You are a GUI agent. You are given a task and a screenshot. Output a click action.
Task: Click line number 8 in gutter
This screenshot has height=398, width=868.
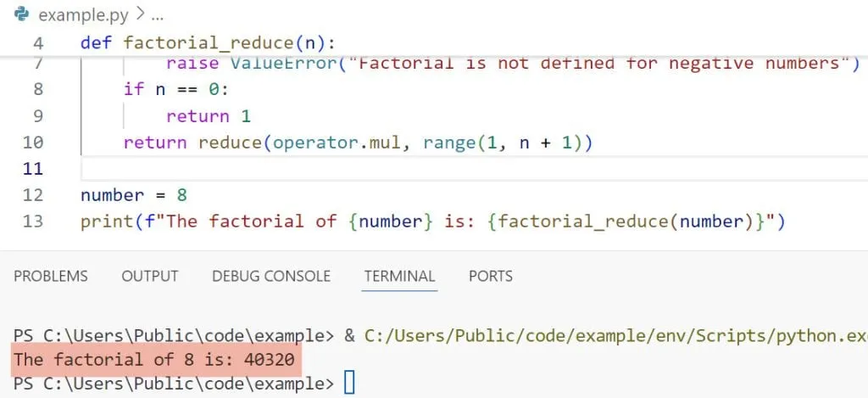click(37, 89)
